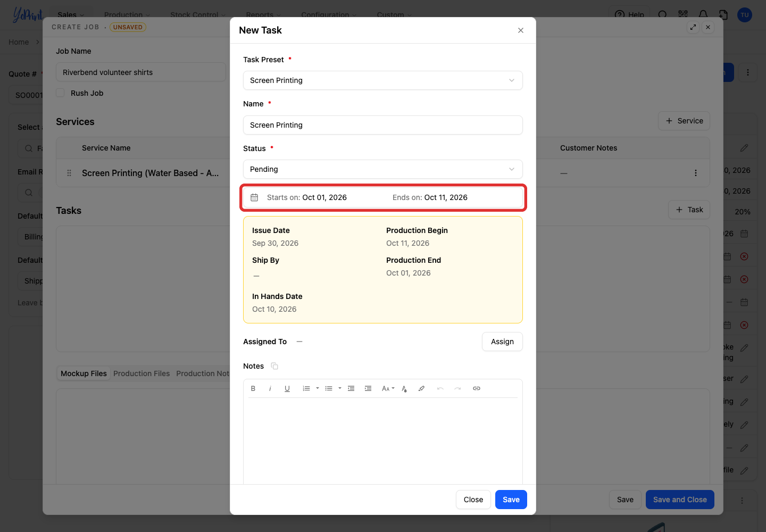Click Save and Close for the job
This screenshot has width=766, height=532.
pos(680,500)
